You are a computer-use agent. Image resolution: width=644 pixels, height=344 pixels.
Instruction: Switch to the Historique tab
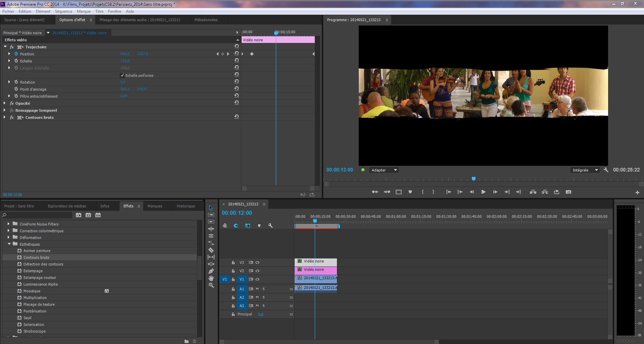point(186,206)
